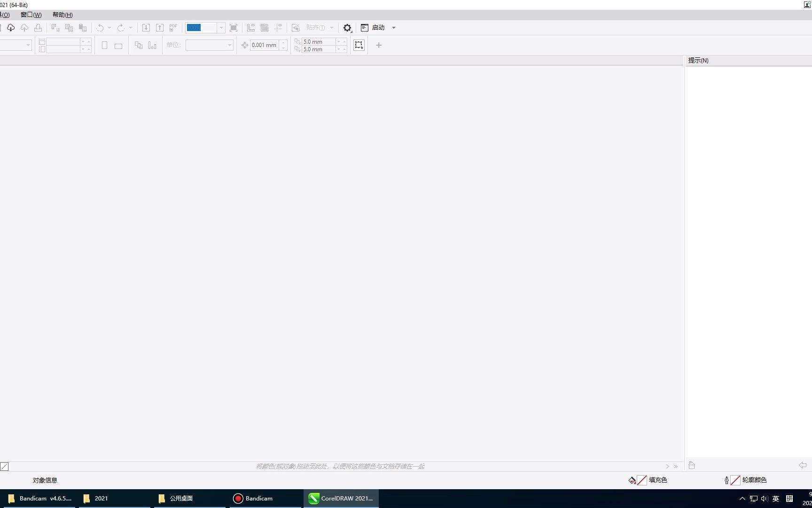812x508 pixels.
Task: Select the 提示(N) panel tab
Action: [x=698, y=60]
